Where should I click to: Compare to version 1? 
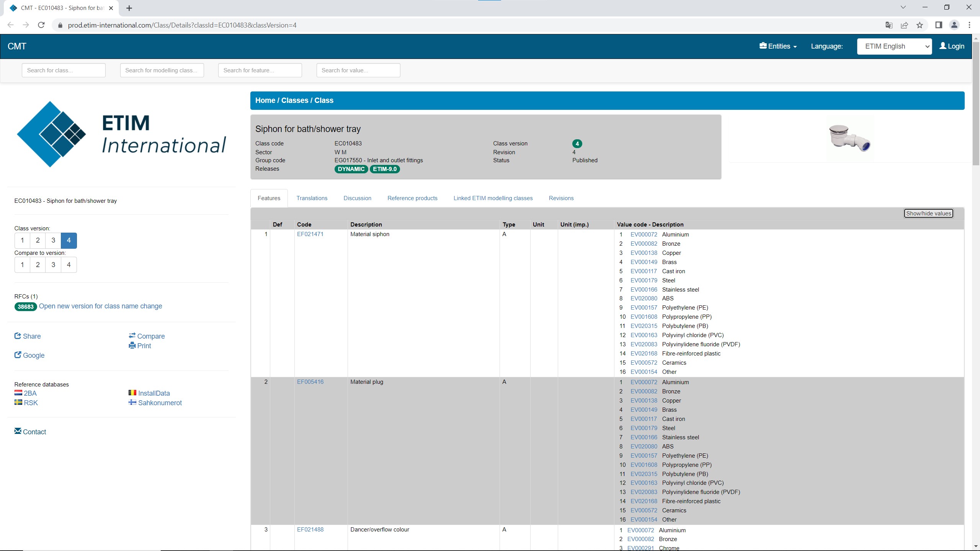coord(22,265)
